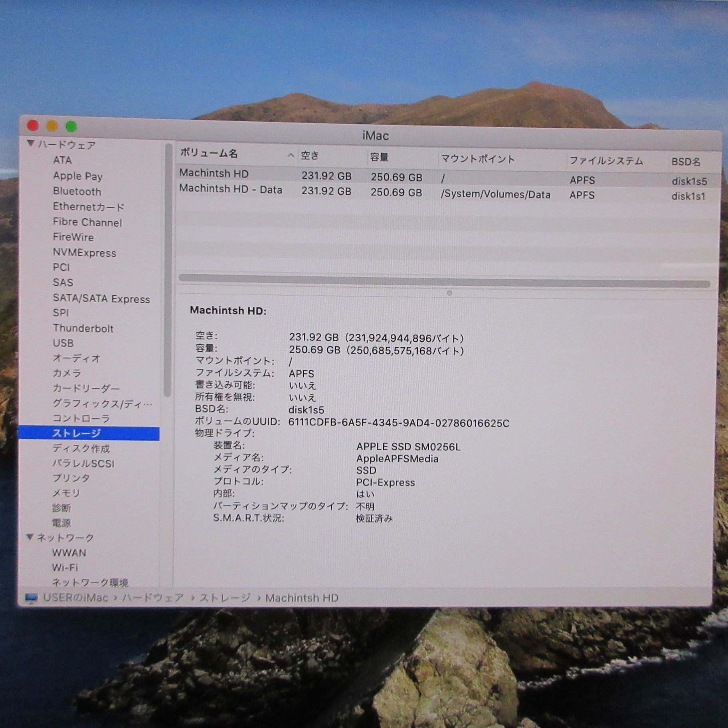The height and width of the screenshot is (728, 728).
Task: Open the Ethernetカード entry
Action: click(x=89, y=207)
